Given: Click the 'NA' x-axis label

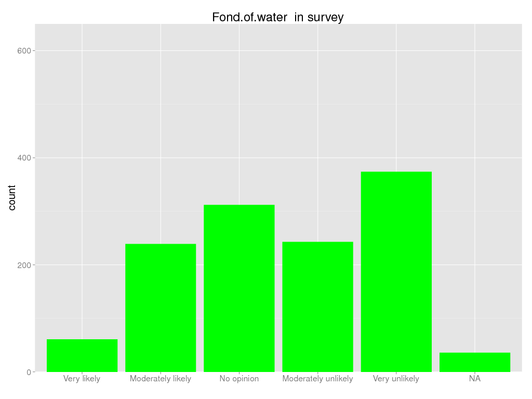Looking at the screenshot, I should (x=474, y=379).
